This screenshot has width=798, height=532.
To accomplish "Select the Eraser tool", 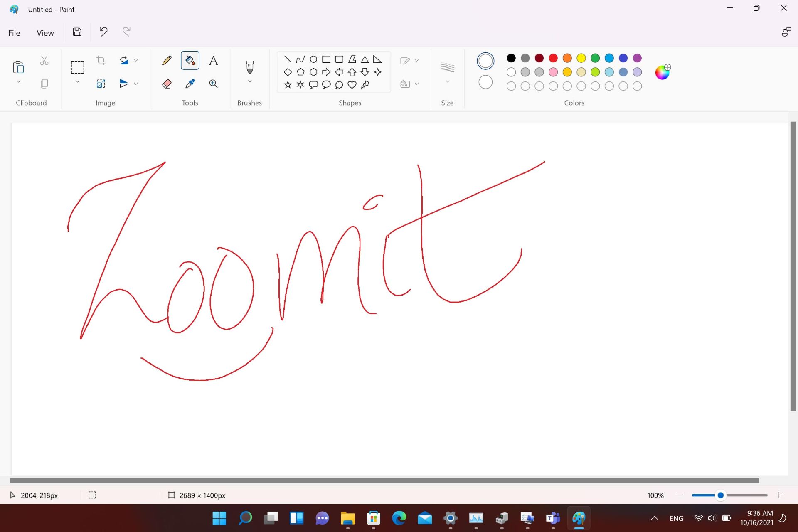I will coord(167,84).
